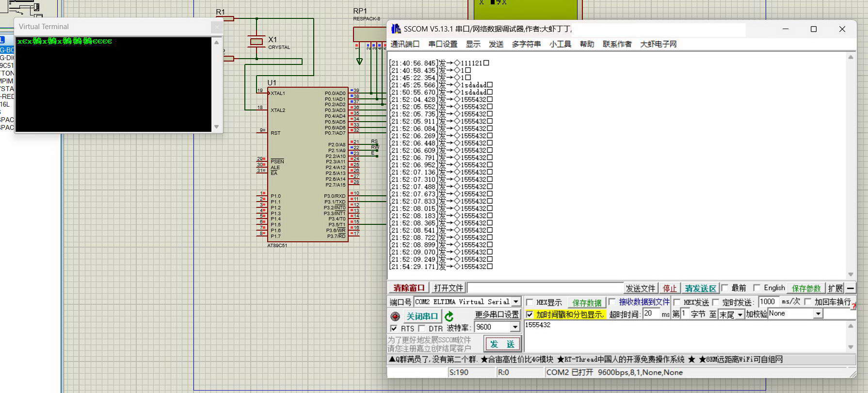Screen dimensions: 868x393
Task: Open the 显示 menu
Action: [473, 44]
